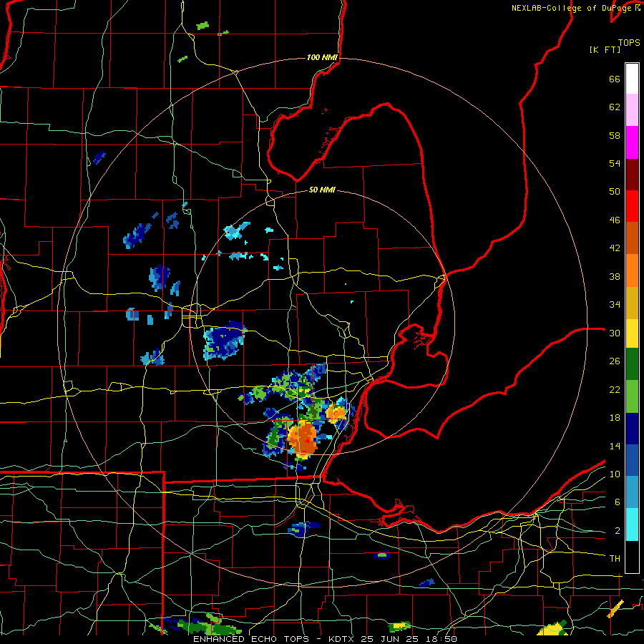The height and width of the screenshot is (644, 644).
Task: Click the '14' legend value
Action: pyautogui.click(x=615, y=446)
